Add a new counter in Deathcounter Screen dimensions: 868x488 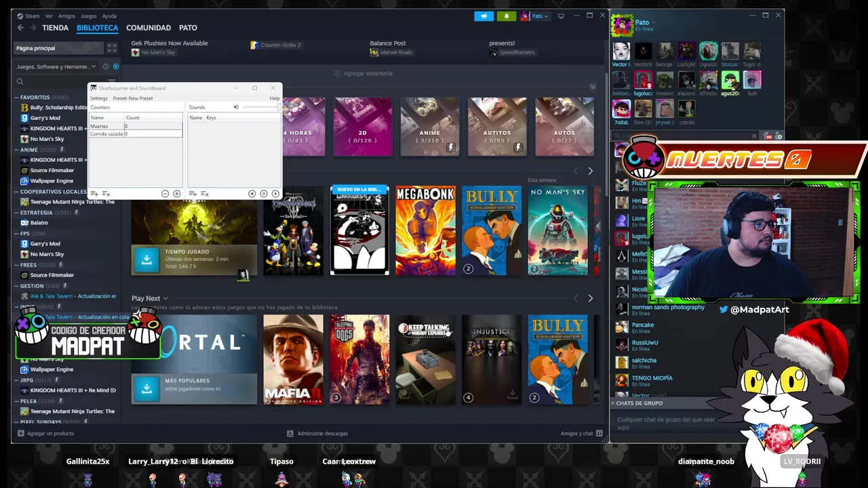[94, 194]
